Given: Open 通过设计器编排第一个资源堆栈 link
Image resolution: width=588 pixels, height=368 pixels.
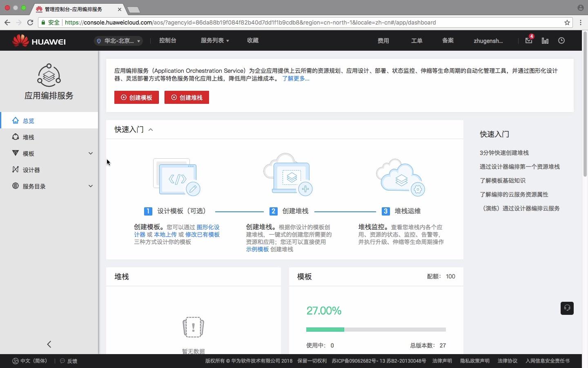Looking at the screenshot, I should [x=520, y=166].
